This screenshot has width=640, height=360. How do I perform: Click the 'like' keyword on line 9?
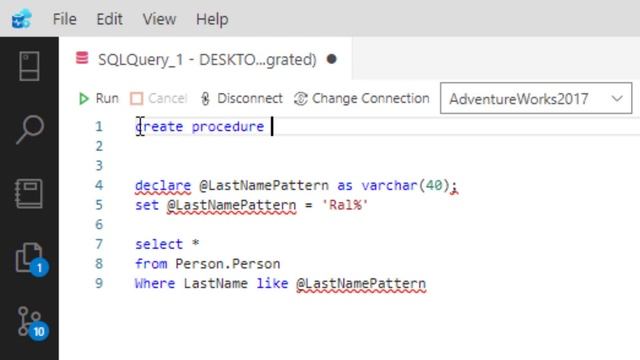pyautogui.click(x=272, y=283)
